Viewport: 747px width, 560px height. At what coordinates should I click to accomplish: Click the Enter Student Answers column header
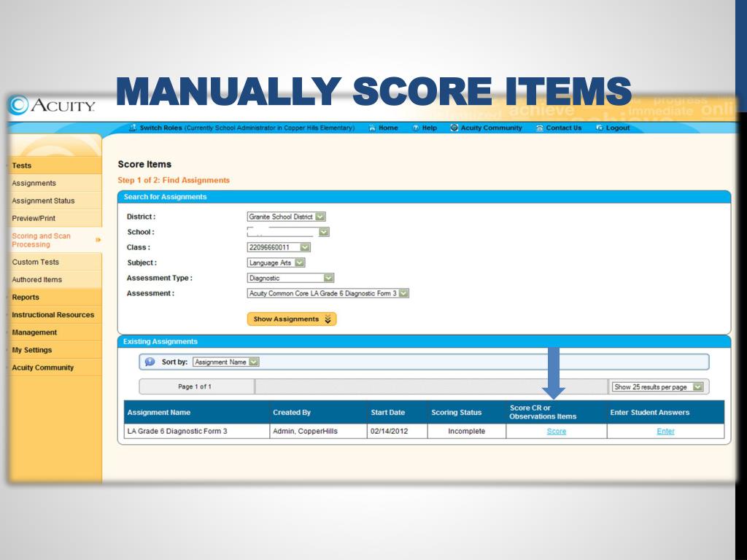[x=665, y=413]
